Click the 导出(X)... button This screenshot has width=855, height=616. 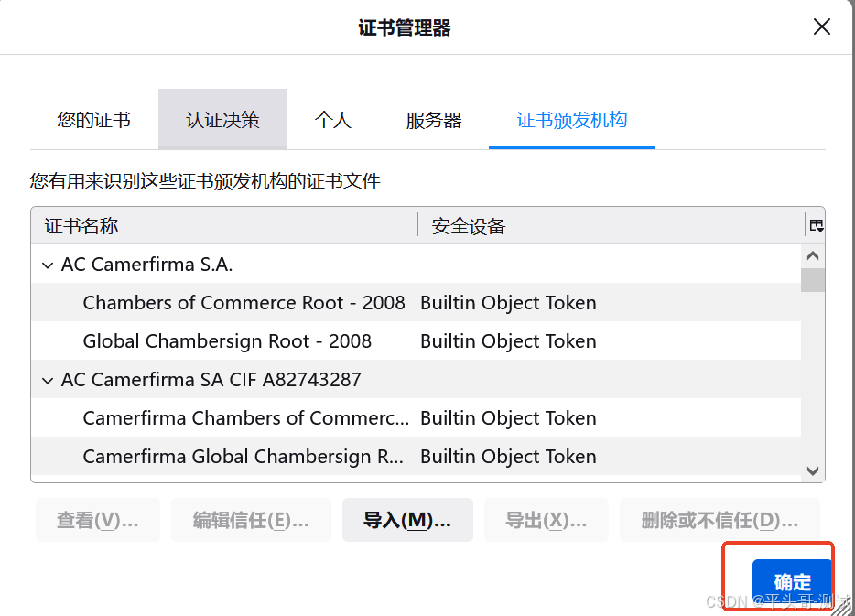click(x=546, y=520)
